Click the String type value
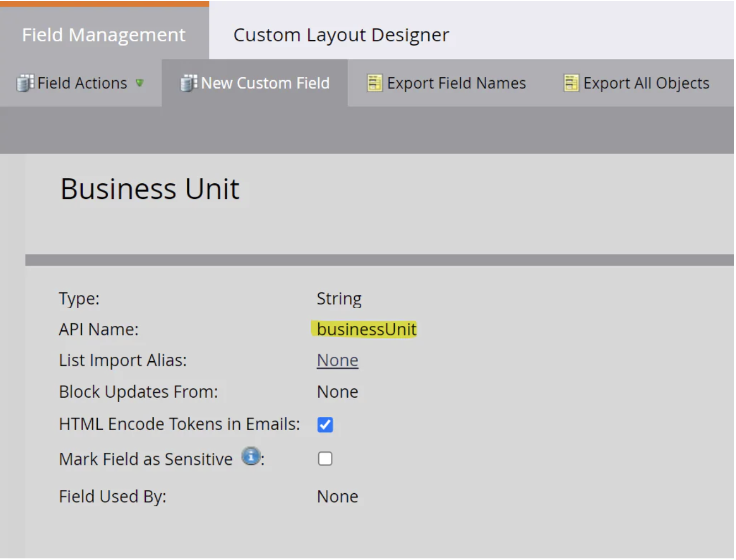 (339, 299)
